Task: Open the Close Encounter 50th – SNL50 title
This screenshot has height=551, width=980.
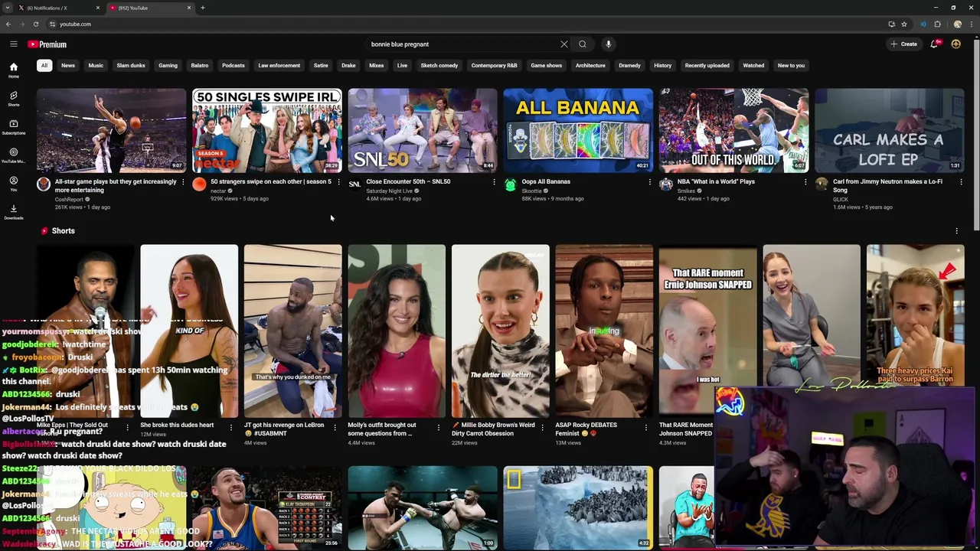Action: pyautogui.click(x=408, y=182)
